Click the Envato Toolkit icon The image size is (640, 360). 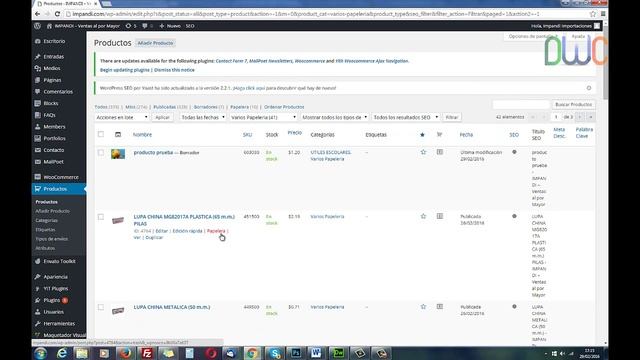click(38, 261)
